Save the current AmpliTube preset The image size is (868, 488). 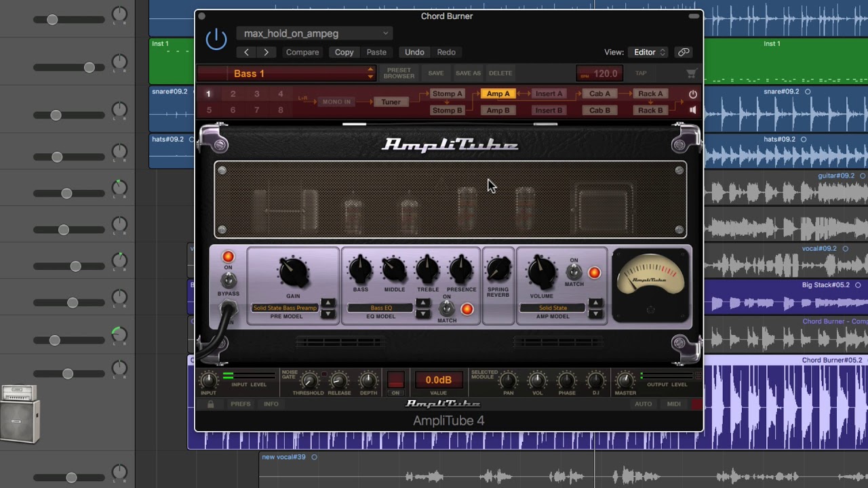coord(436,73)
